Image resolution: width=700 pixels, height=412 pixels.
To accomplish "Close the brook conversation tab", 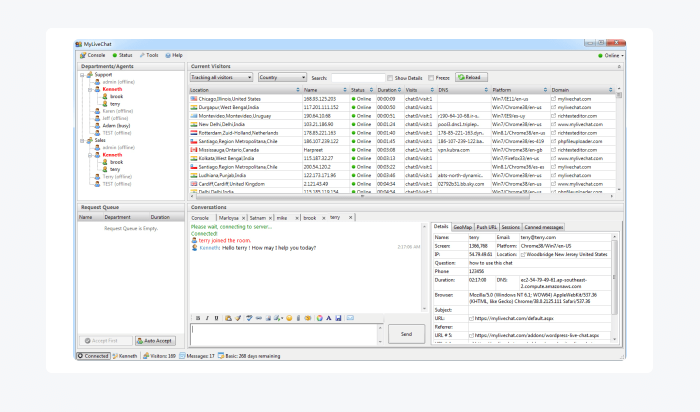I will pos(324,218).
